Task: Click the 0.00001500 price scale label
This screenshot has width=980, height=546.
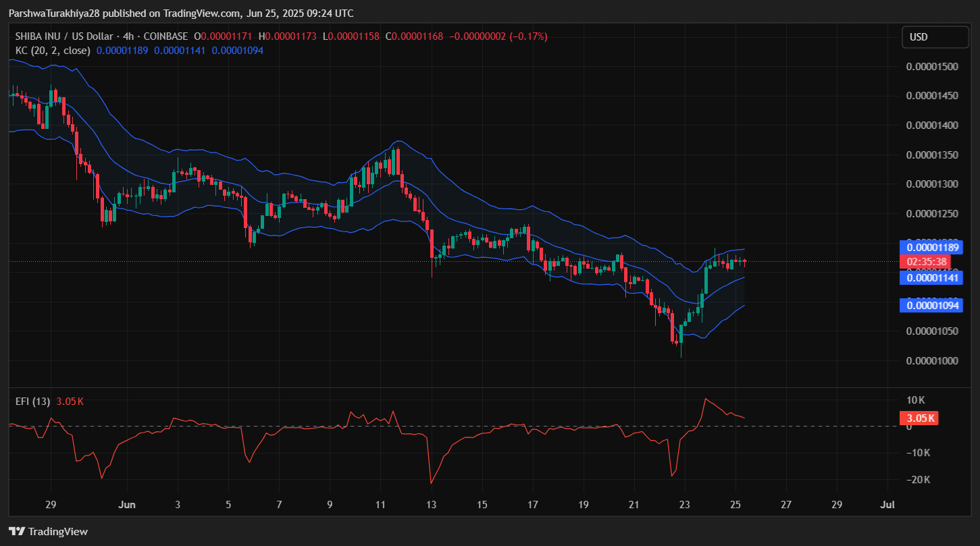Action: 932,67
